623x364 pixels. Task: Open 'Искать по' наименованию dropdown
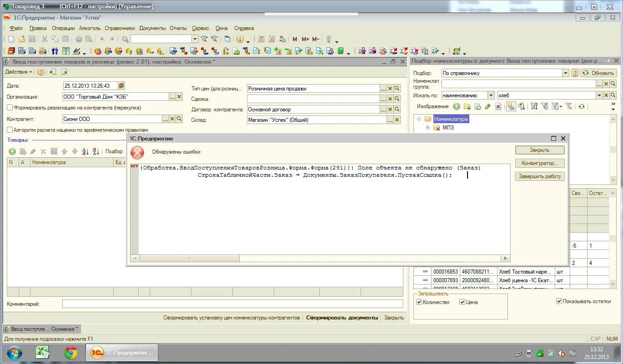(491, 95)
